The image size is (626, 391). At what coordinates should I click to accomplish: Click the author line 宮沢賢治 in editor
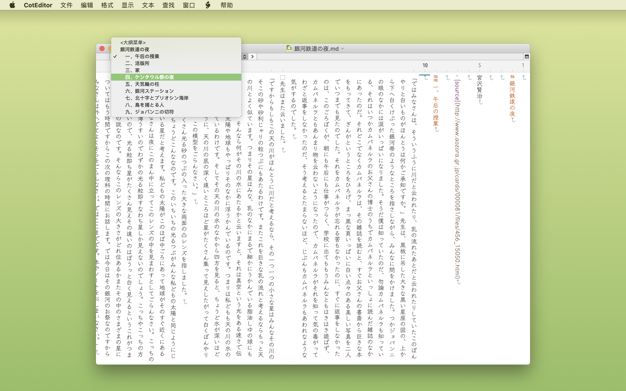pyautogui.click(x=479, y=87)
